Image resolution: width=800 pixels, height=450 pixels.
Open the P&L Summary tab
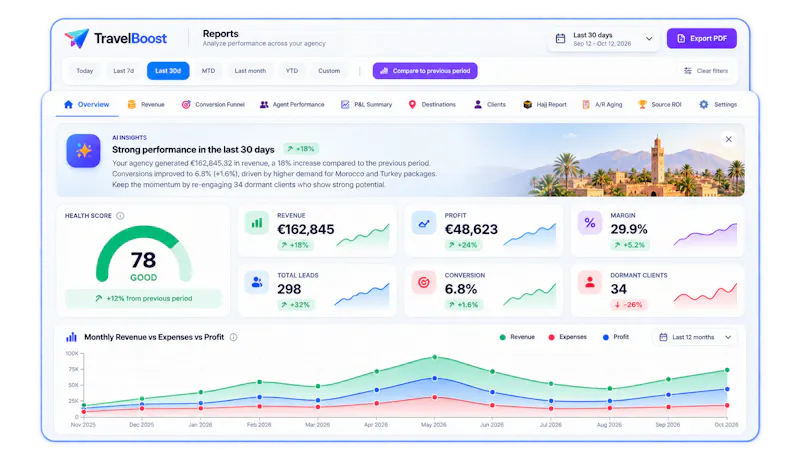pos(366,105)
